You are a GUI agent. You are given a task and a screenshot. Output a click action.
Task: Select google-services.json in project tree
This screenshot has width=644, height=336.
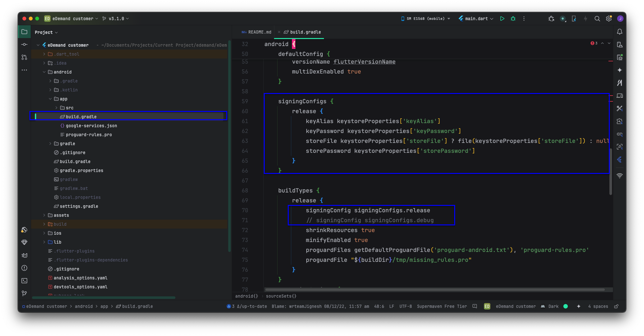tap(91, 126)
